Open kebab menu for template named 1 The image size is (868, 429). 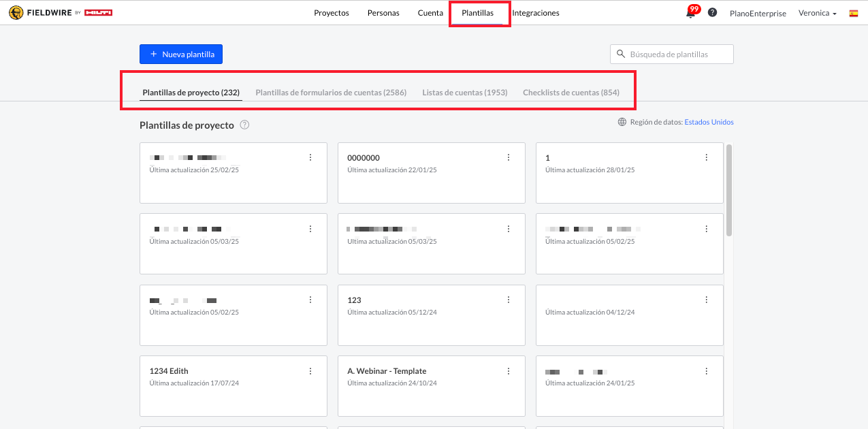[707, 157]
